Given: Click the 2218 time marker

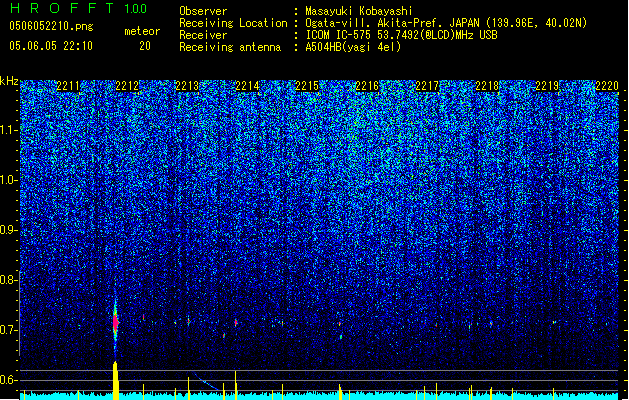Looking at the screenshot, I should tap(487, 86).
